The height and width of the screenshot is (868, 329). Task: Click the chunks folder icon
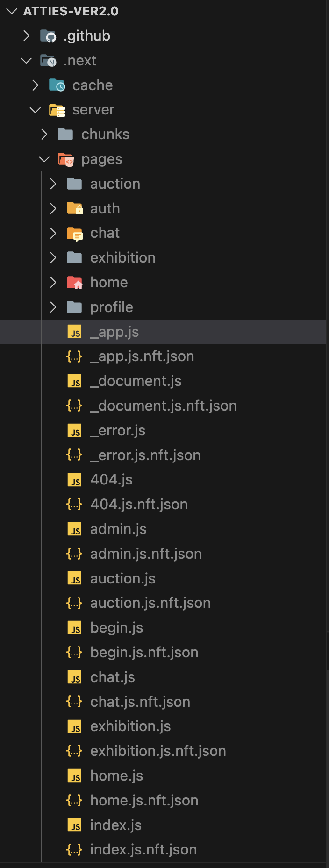[65, 135]
